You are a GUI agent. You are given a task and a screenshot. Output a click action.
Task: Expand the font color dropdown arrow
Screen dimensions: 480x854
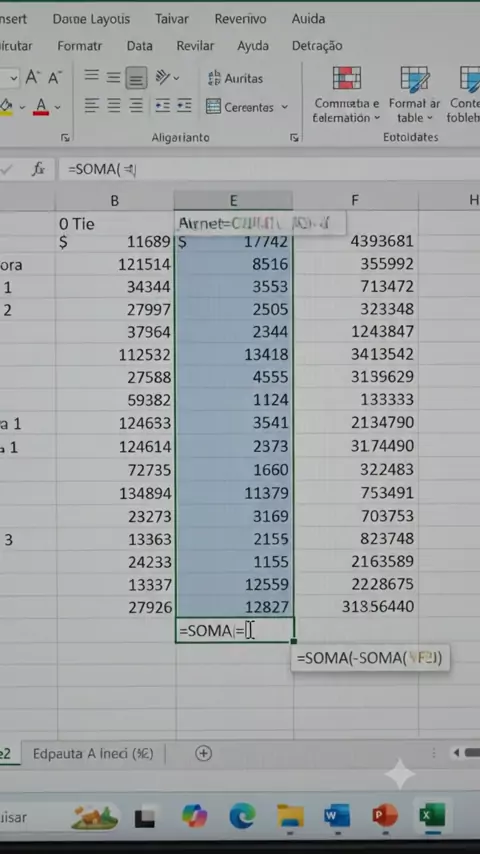pyautogui.click(x=58, y=107)
